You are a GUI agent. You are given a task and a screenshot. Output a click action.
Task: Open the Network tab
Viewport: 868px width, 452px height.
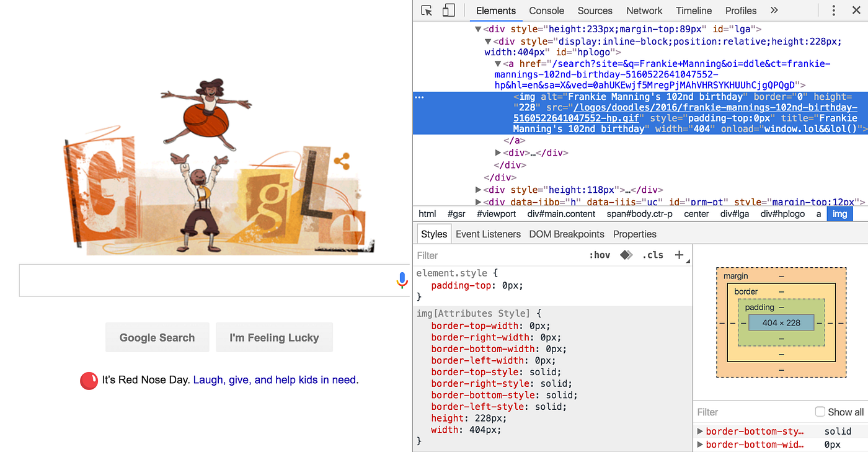[x=644, y=11]
